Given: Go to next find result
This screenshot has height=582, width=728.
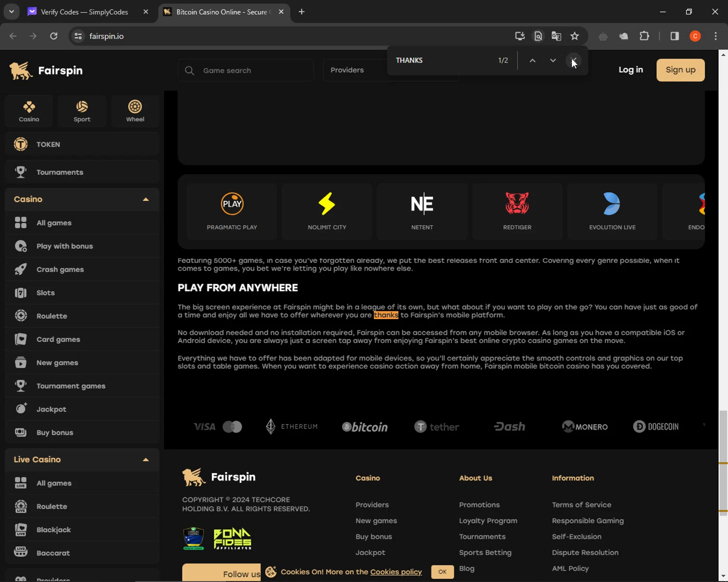Looking at the screenshot, I should (x=553, y=61).
